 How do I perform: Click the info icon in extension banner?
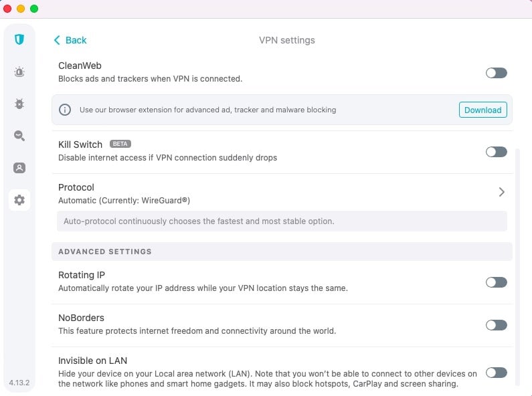(x=65, y=110)
